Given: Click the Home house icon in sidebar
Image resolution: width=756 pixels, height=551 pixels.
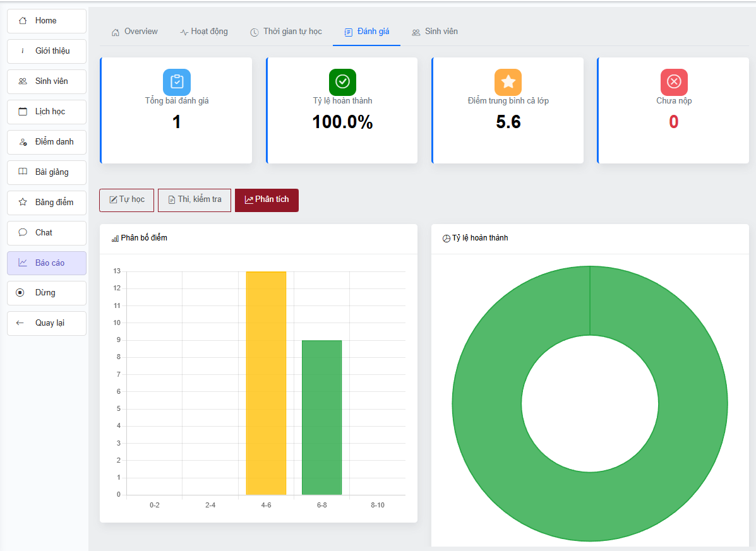Looking at the screenshot, I should coord(23,21).
